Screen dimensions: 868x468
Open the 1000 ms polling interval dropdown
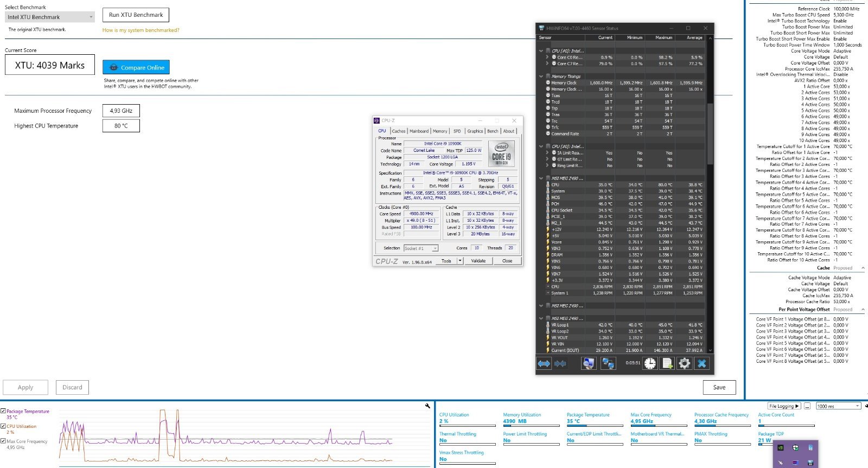pos(839,406)
